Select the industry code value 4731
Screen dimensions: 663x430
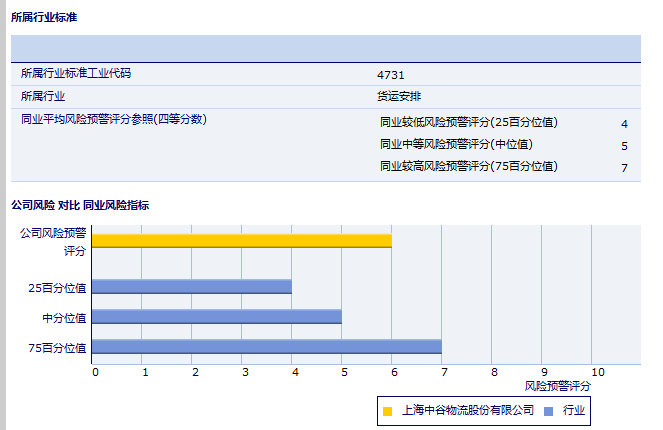391,75
